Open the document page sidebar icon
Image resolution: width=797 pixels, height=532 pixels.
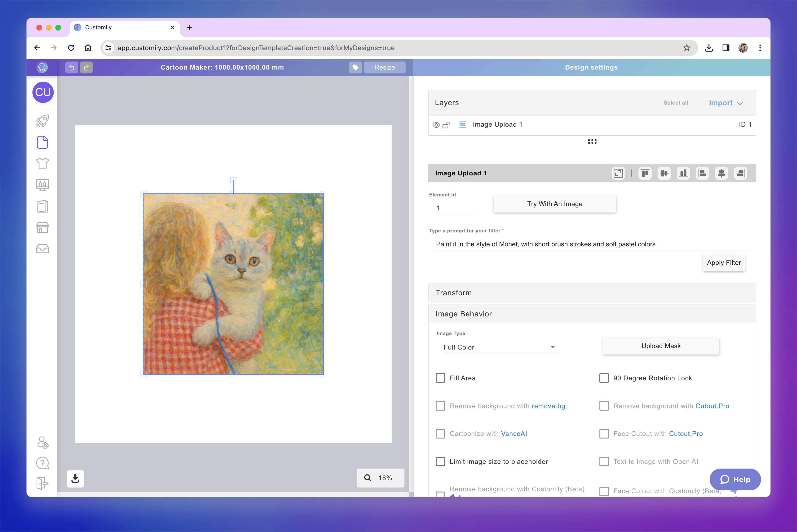point(42,142)
